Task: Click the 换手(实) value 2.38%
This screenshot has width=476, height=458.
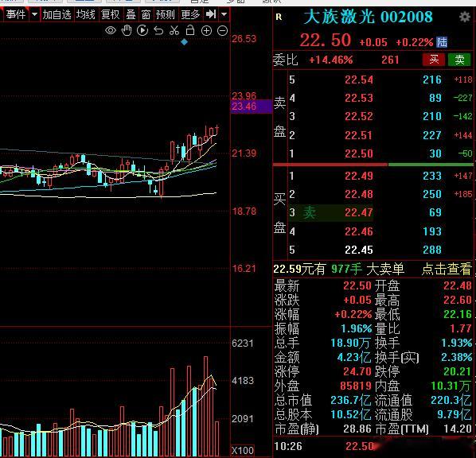Action: [x=457, y=357]
